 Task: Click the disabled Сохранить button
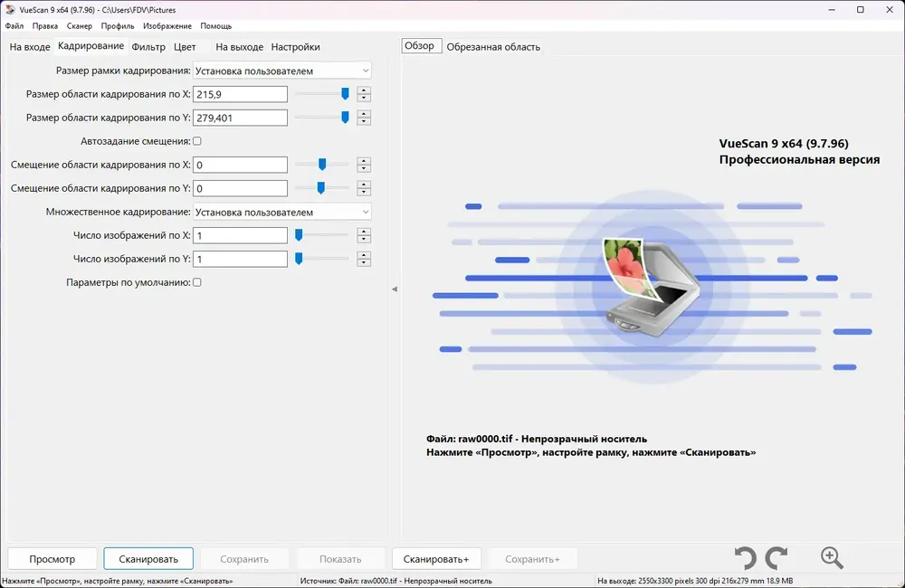[244, 558]
